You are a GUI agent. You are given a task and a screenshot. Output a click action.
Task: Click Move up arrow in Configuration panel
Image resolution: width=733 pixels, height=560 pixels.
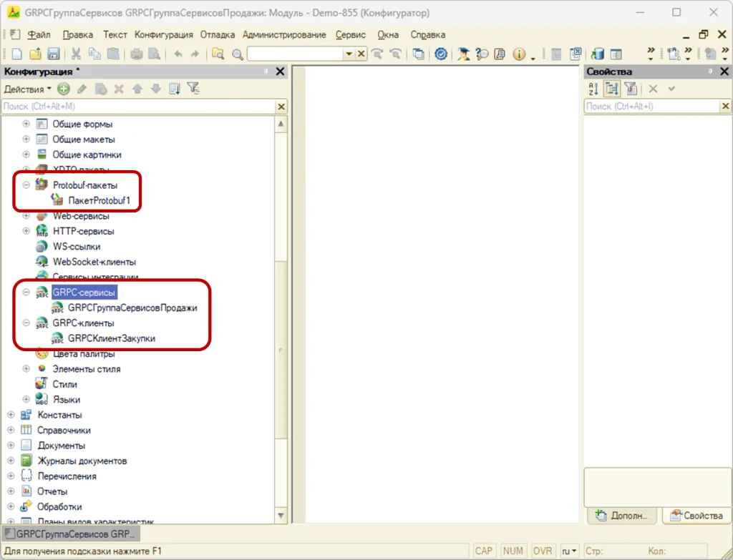pos(137,89)
